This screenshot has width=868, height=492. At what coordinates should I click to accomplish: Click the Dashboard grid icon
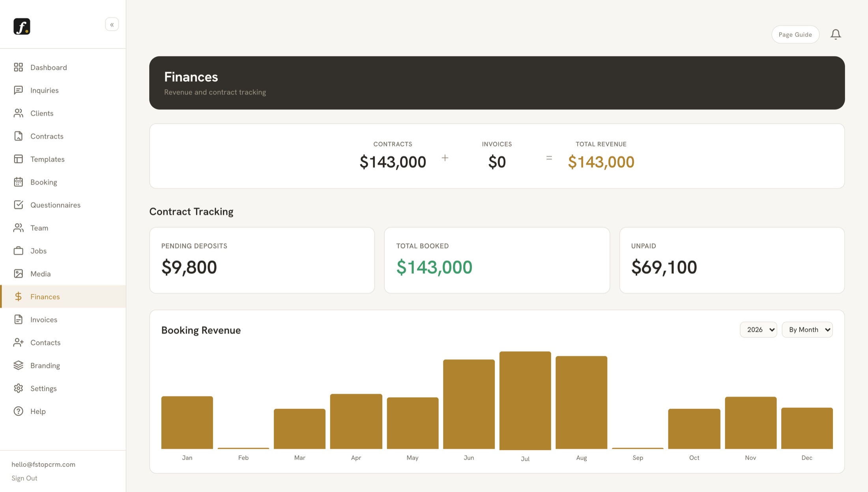pyautogui.click(x=19, y=67)
